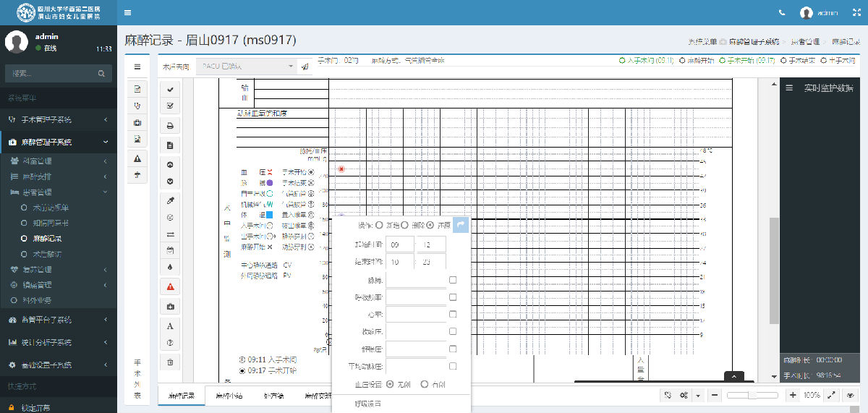The height and width of the screenshot is (413, 868).
Task: Select the already-selected third radio of the 操作 row
Action: tap(430, 225)
